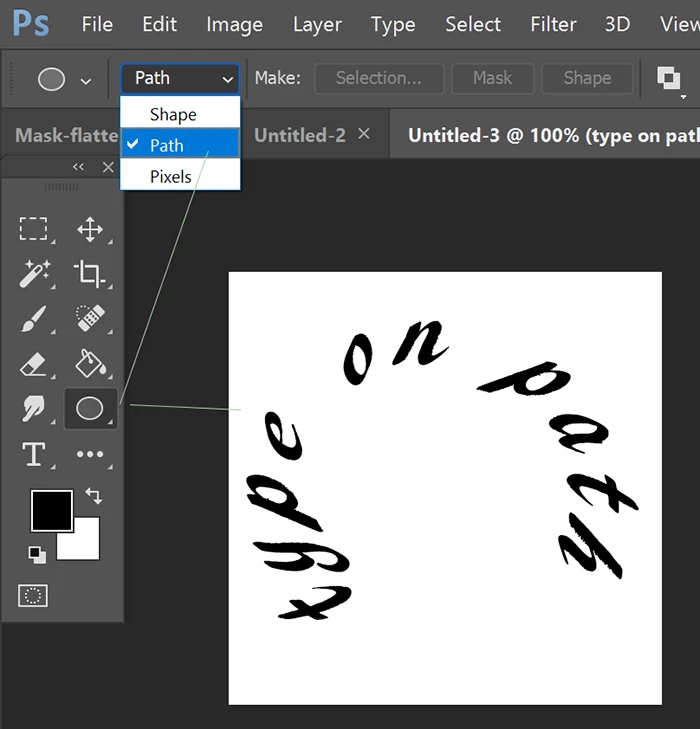Close the Untitled-2 document tab
700x729 pixels.
coord(364,134)
